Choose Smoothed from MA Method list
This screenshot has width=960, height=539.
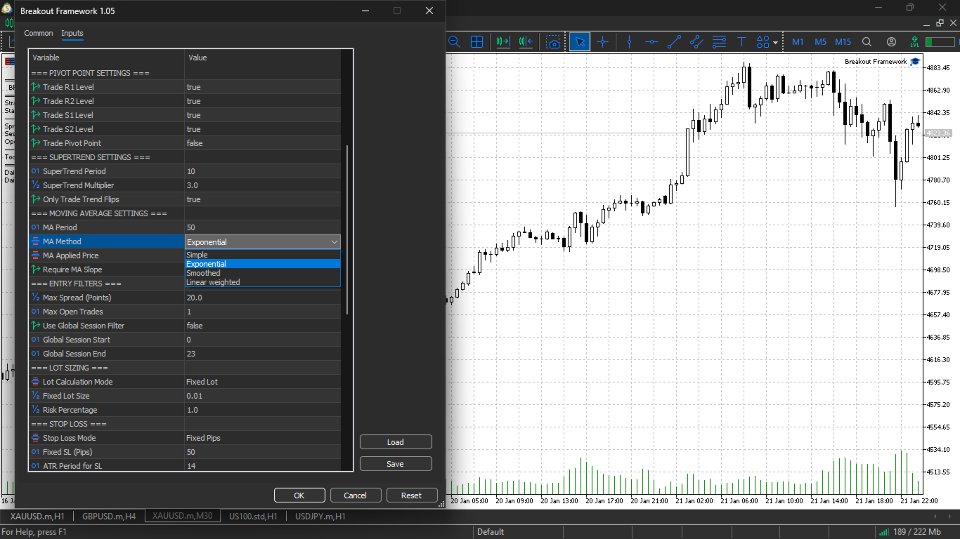coord(262,273)
